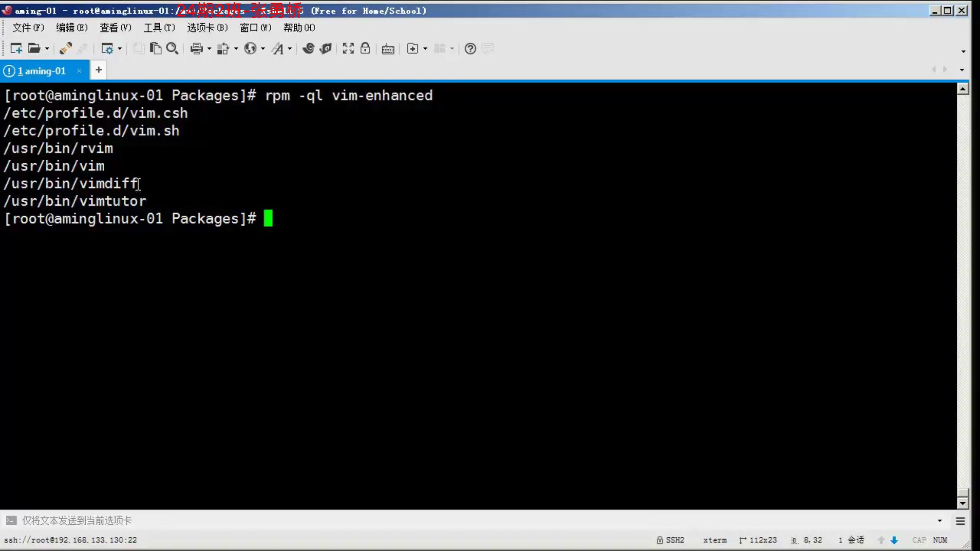
Task: Click the Xshell app icon in title bar
Action: click(7, 10)
